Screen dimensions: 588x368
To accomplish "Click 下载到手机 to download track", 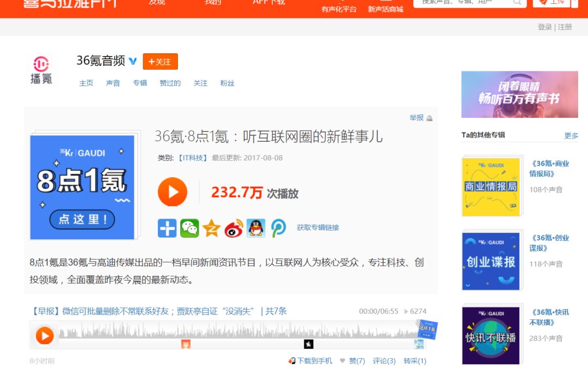I will 310,361.
